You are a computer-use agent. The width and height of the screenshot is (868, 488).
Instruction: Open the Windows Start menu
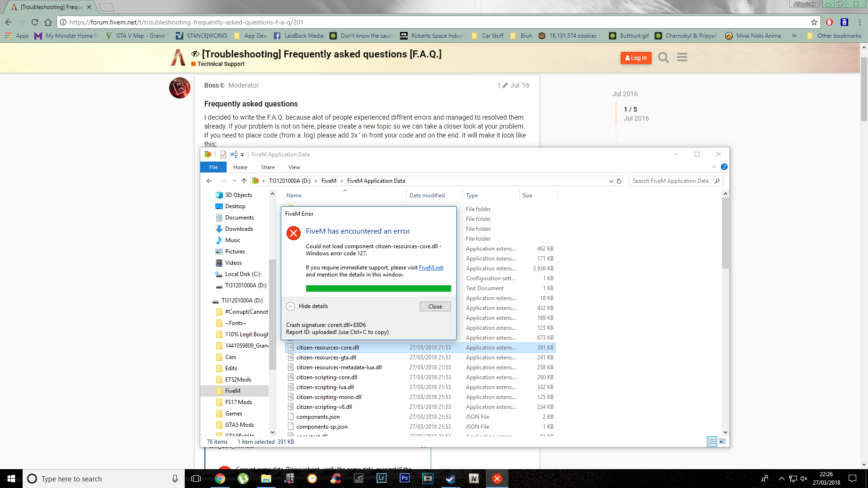[11, 479]
